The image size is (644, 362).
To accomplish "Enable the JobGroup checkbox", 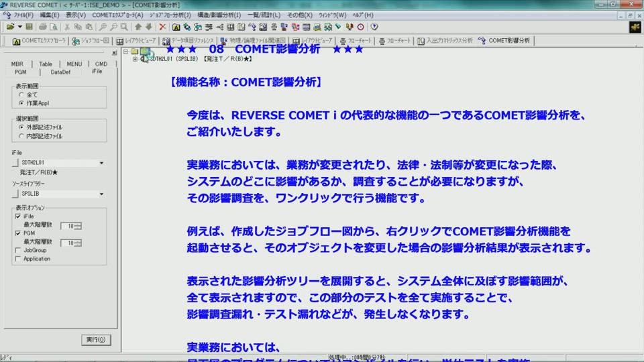I will tap(17, 250).
